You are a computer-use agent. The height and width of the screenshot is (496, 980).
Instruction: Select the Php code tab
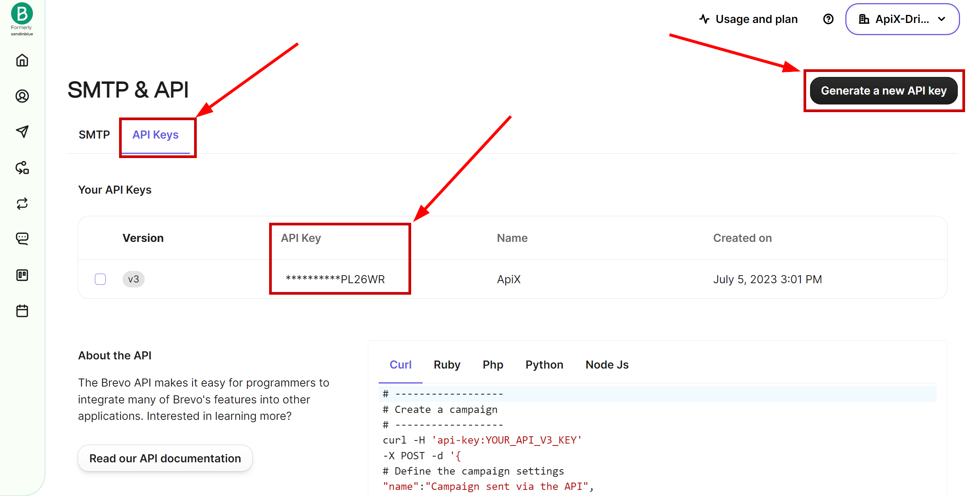[493, 364]
